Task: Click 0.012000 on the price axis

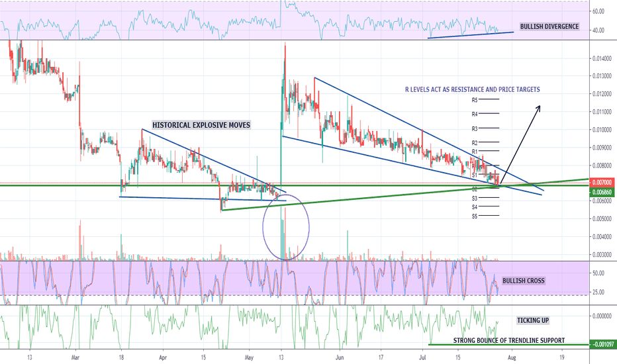Action: tap(602, 94)
